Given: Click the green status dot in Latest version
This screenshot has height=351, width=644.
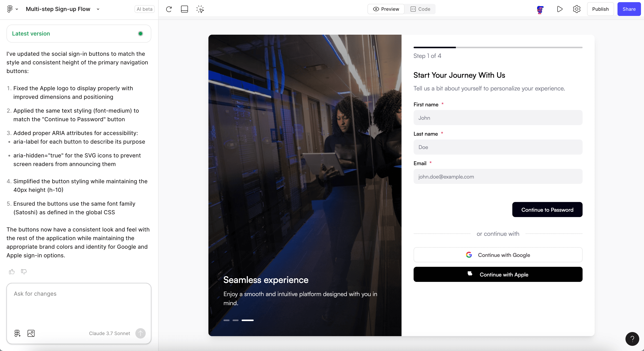Looking at the screenshot, I should 141,33.
